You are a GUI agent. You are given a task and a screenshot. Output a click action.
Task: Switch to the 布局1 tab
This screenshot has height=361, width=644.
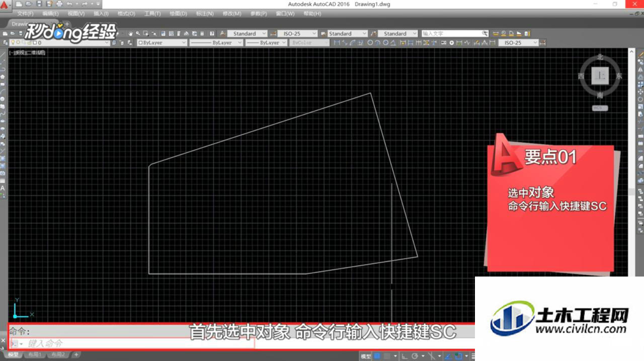tap(34, 355)
